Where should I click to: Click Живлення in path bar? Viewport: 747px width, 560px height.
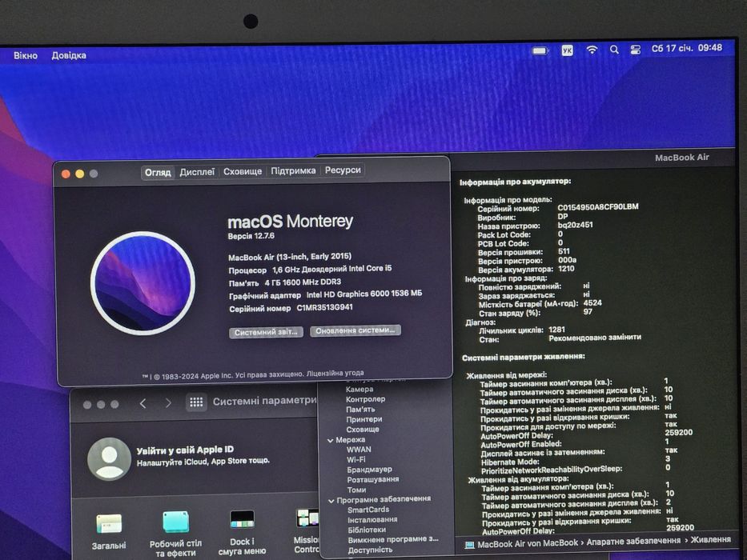710,539
